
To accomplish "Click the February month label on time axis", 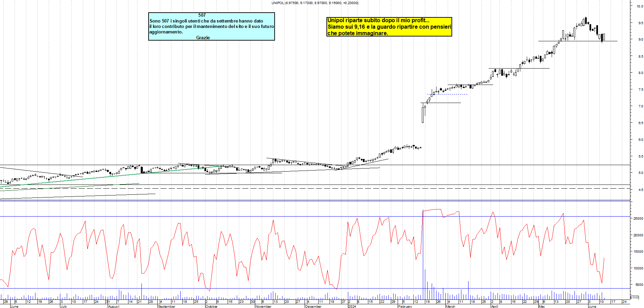I will [405, 306].
